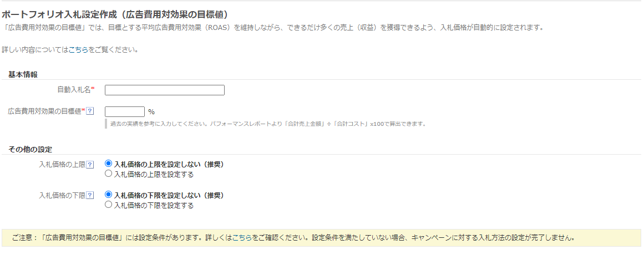Click the 基本情報 section header
Image resolution: width=644 pixels, height=260 pixels.
click(23, 75)
